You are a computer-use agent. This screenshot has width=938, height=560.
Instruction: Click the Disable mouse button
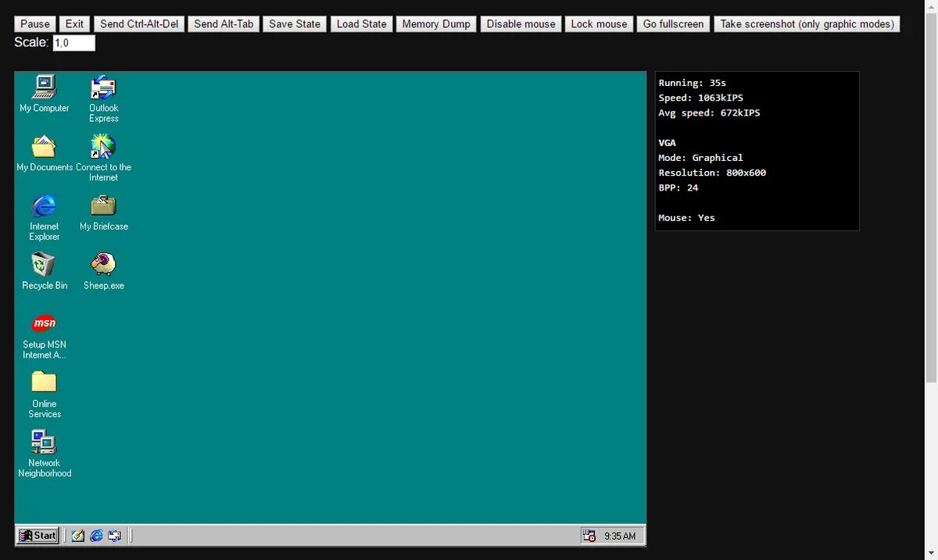(521, 24)
